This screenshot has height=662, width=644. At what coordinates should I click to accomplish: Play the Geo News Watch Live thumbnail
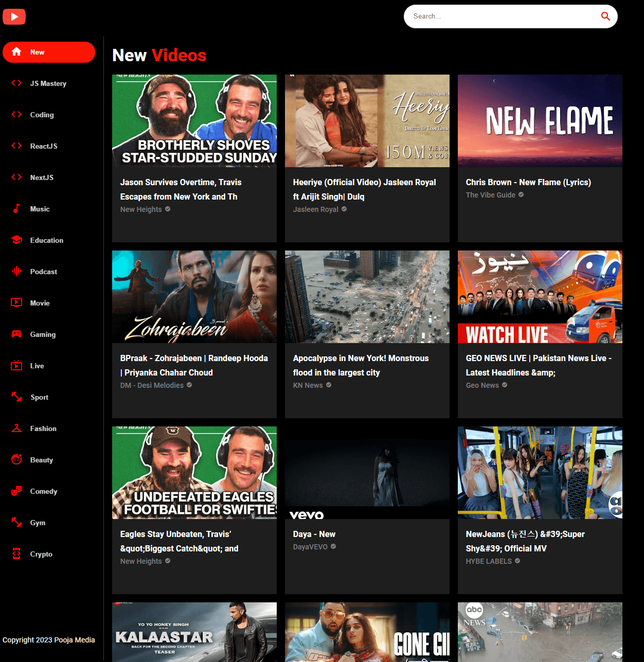click(540, 297)
